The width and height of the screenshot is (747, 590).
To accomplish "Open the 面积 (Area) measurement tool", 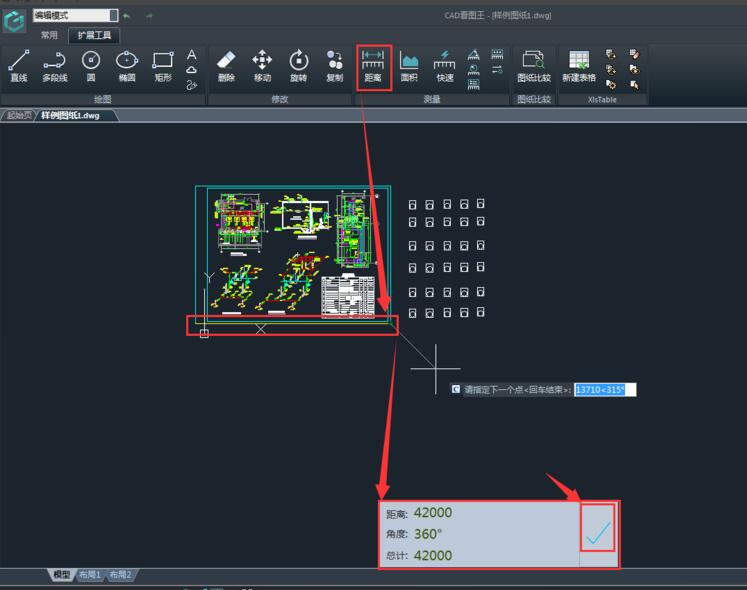I will coord(409,66).
